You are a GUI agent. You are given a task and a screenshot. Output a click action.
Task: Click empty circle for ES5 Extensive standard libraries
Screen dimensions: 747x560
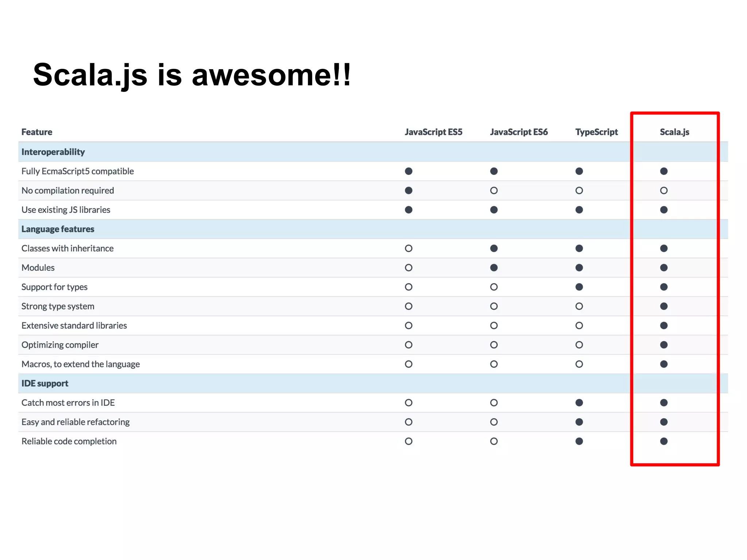[x=409, y=326]
